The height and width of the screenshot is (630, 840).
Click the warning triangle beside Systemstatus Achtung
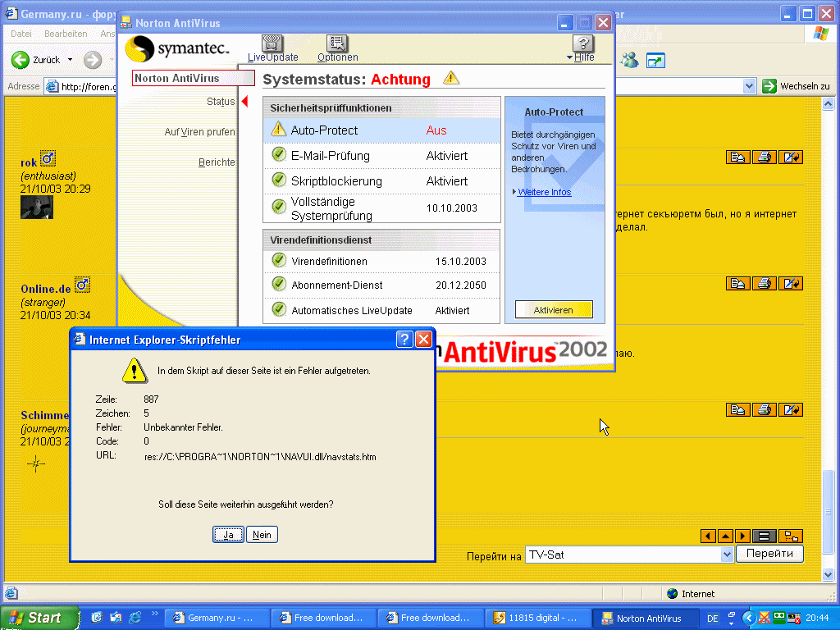(x=451, y=78)
